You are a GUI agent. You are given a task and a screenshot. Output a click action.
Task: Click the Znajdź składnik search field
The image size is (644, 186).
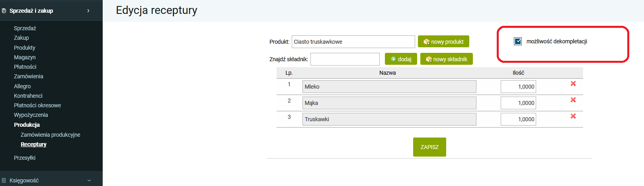click(345, 59)
